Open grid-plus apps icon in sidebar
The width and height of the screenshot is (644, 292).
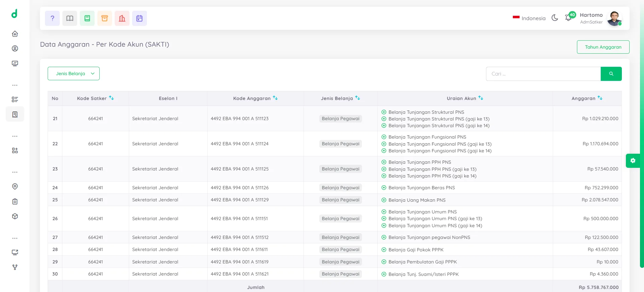[15, 150]
